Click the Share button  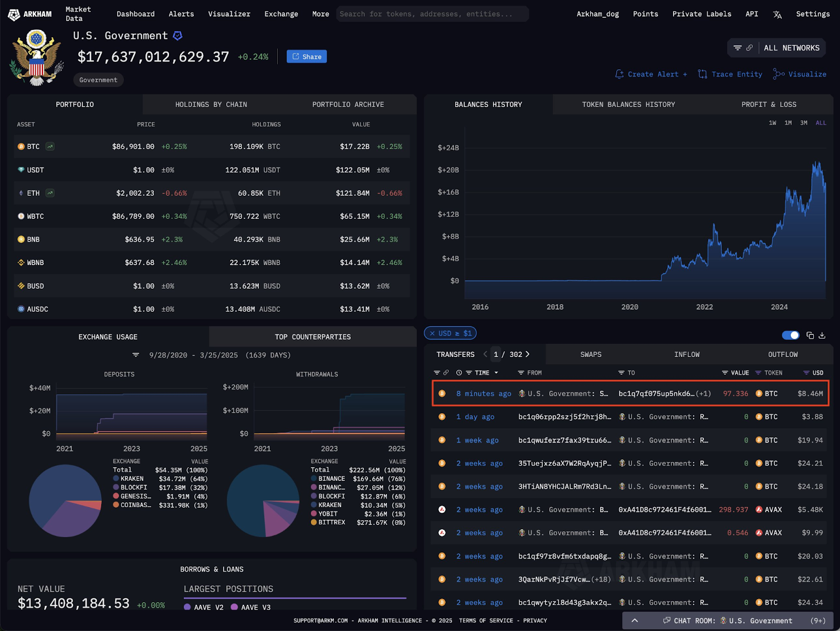coord(306,56)
